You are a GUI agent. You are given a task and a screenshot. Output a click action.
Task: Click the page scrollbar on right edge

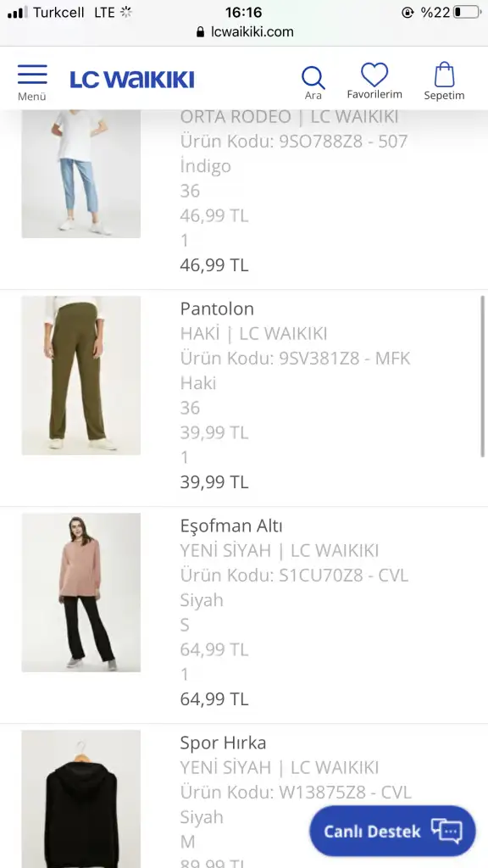[x=482, y=376]
